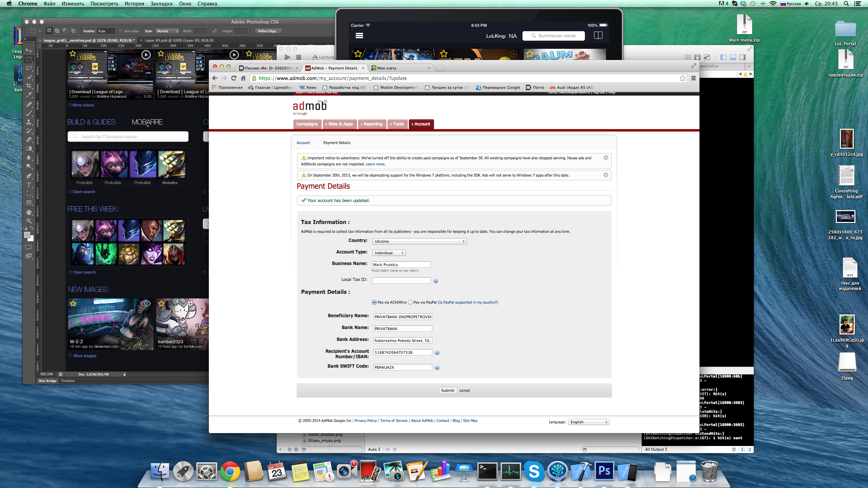This screenshot has width=868, height=488.
Task: Toggle Xcode utilities panel visibility
Action: click(743, 57)
